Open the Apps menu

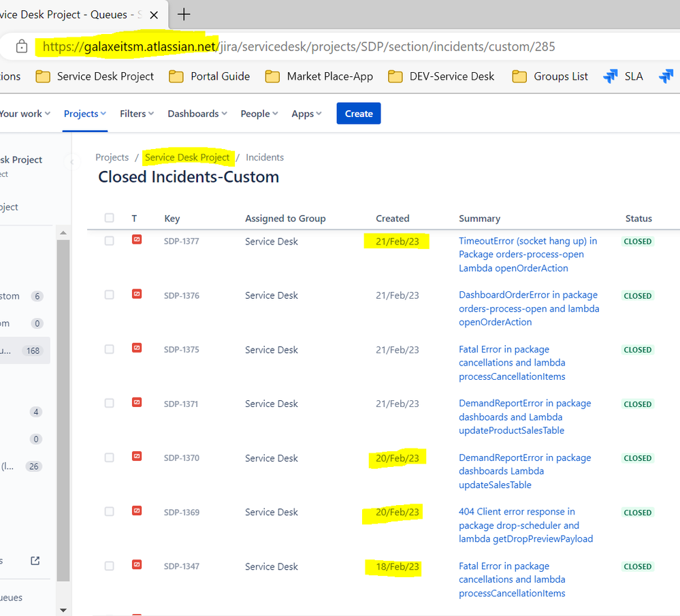coord(306,114)
